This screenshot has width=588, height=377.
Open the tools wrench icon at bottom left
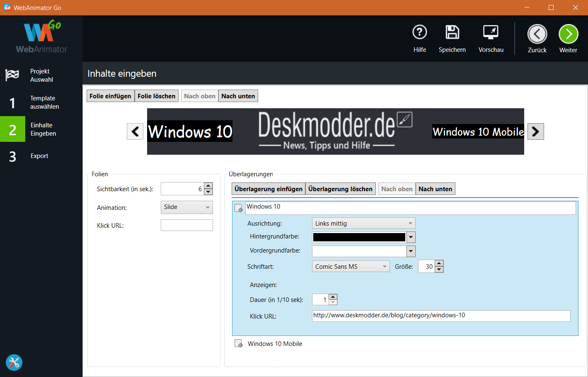(x=14, y=362)
